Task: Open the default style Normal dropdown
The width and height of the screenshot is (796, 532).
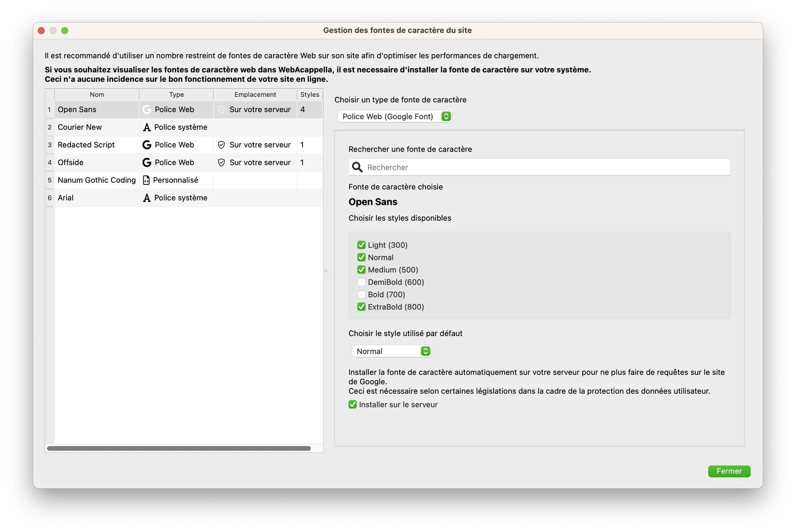Action: (x=391, y=352)
